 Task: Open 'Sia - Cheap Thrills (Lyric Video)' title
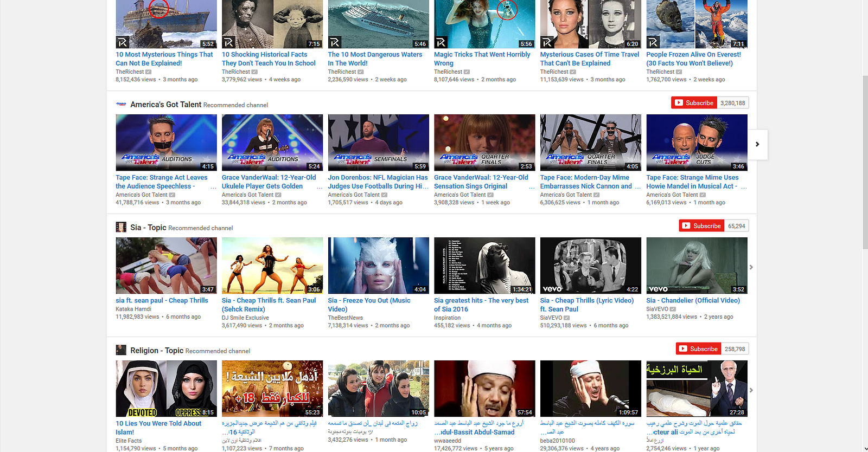click(587, 305)
